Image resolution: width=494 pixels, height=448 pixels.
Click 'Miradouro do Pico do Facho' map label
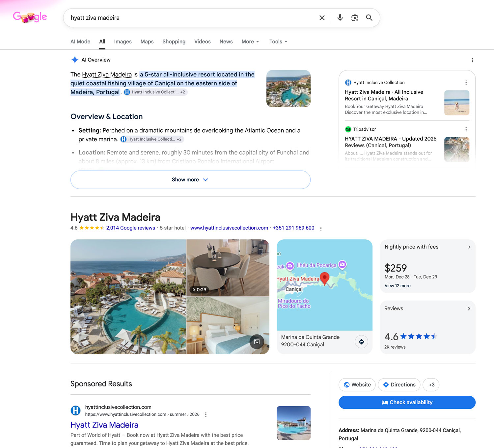[294, 303]
